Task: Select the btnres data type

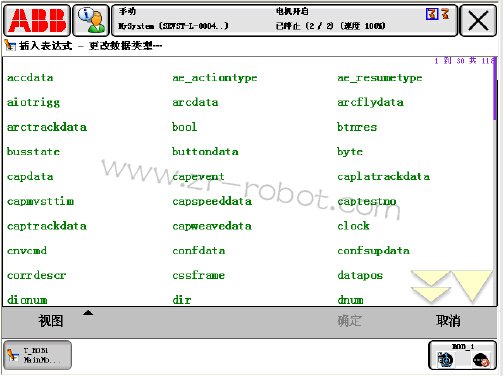Action: pos(357,127)
